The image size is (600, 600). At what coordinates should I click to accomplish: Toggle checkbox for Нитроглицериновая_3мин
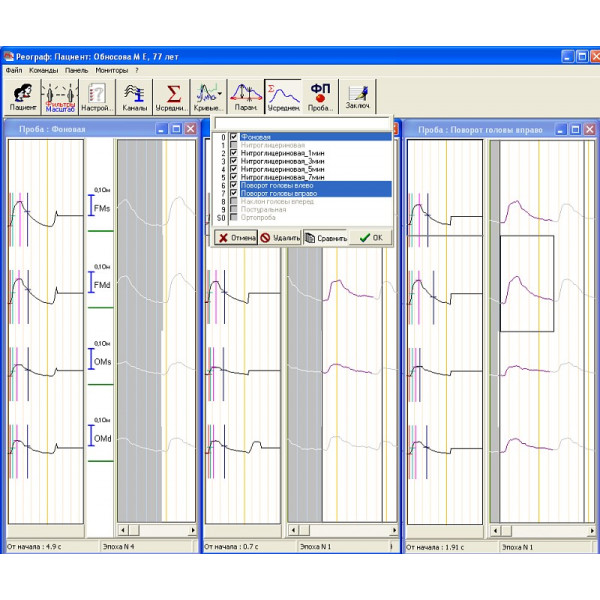pyautogui.click(x=233, y=161)
